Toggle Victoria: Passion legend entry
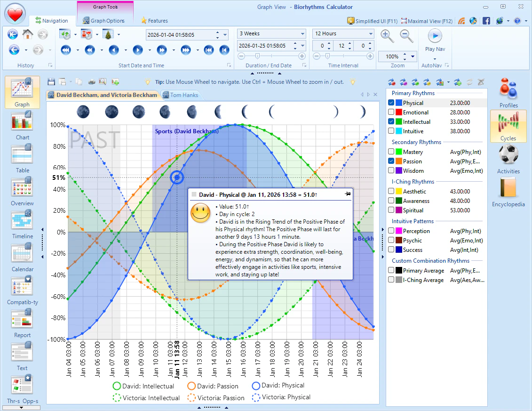532x411 pixels. [216, 398]
